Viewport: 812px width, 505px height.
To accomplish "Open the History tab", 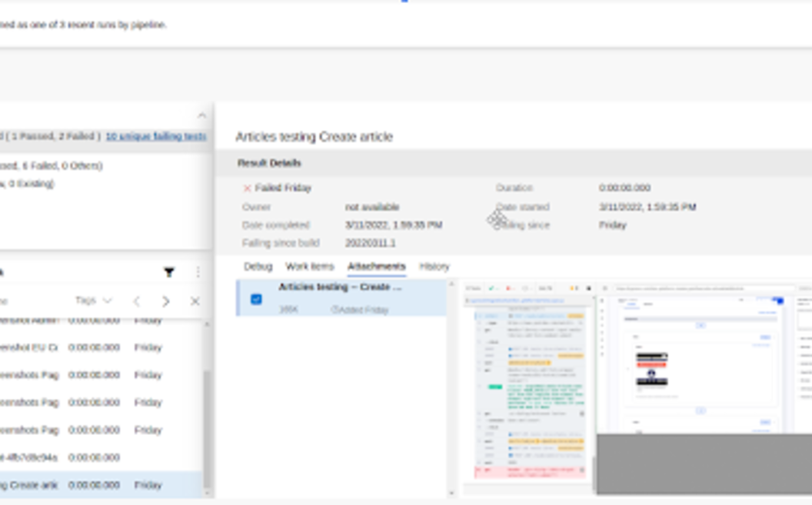I will click(434, 267).
